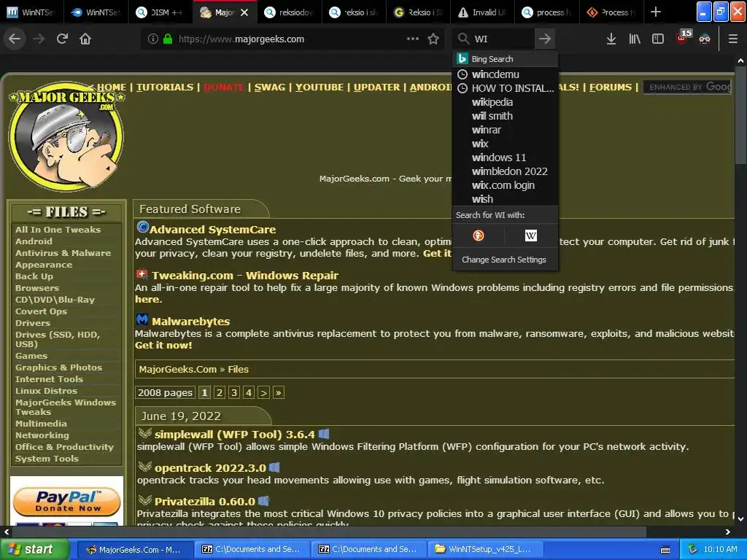Select the wikipedia search suggestion
Screen dimensions: 747x560
coord(505,102)
